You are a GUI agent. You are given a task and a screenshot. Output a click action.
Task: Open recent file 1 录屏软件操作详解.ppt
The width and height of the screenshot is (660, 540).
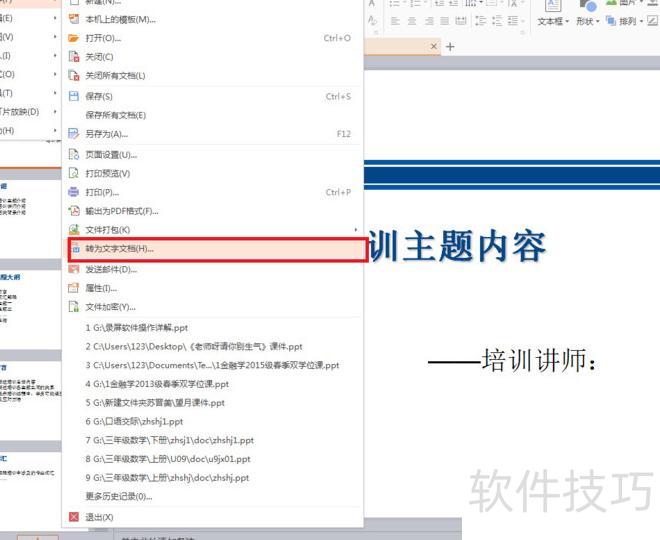212,328
